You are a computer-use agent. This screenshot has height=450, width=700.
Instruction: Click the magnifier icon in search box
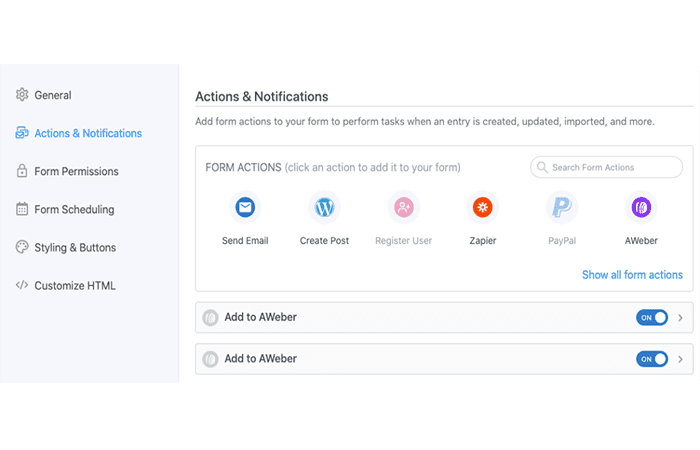(542, 167)
